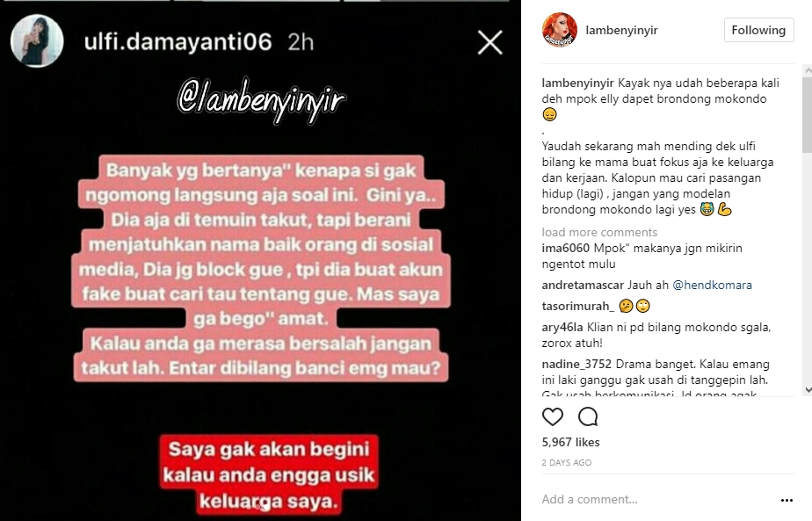View who liked via 5,967 likes
The image size is (812, 521).
pyautogui.click(x=570, y=442)
